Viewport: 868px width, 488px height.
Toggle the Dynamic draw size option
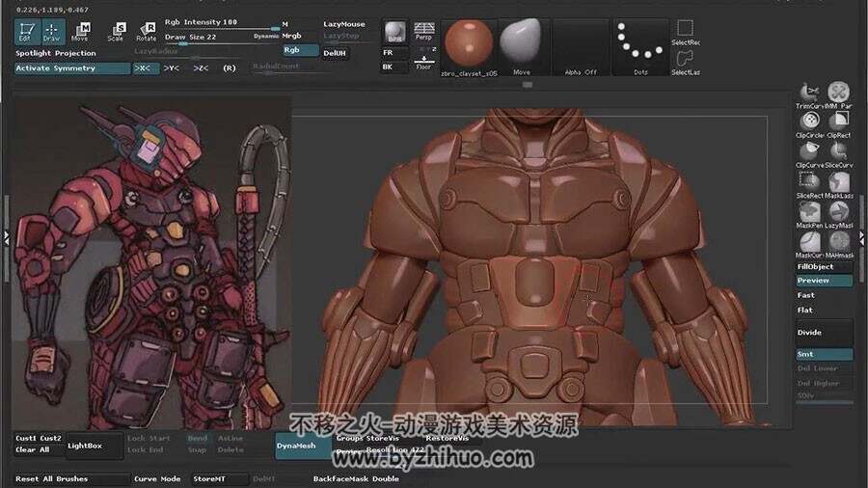pos(266,37)
